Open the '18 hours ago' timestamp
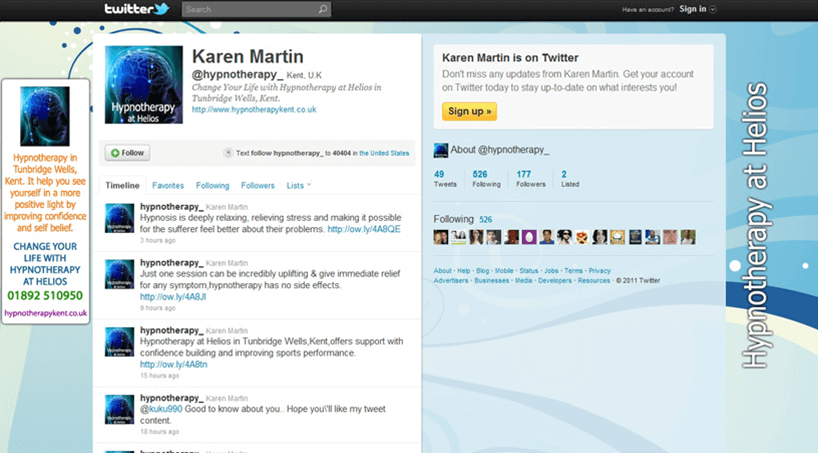 point(159,432)
